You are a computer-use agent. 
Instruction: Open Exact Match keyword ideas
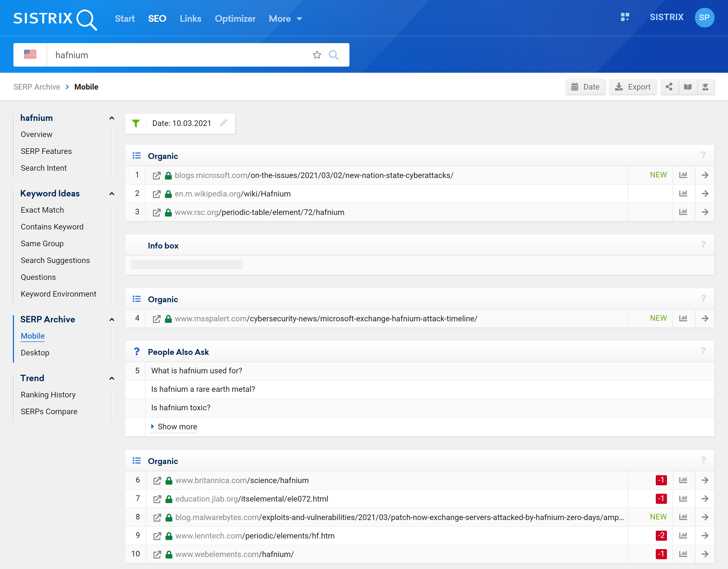pyautogui.click(x=42, y=210)
